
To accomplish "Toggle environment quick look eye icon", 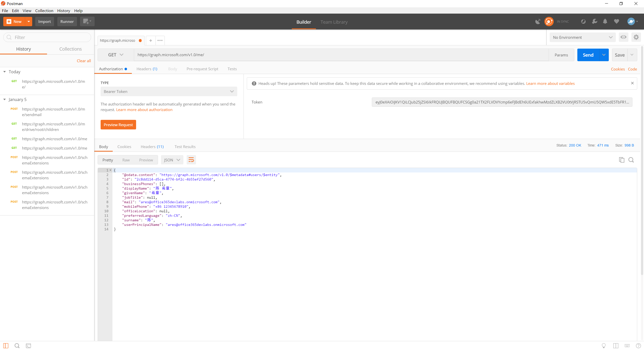I will pyautogui.click(x=623, y=37).
